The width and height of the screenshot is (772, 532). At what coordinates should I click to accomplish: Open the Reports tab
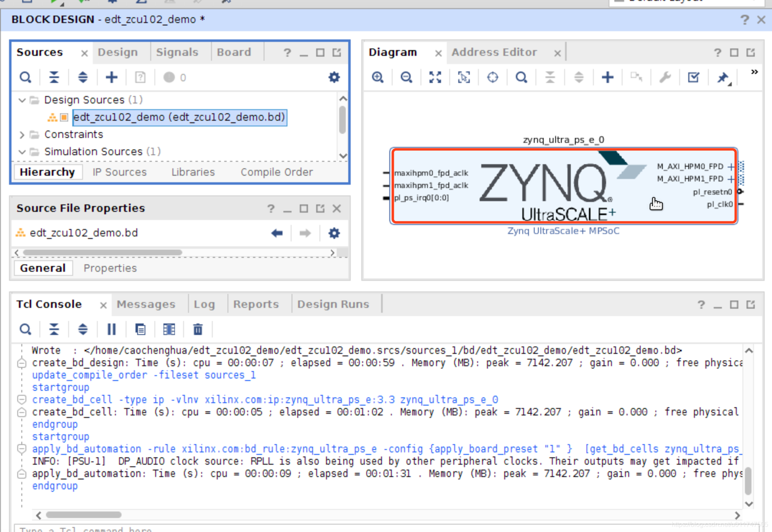[x=256, y=304]
